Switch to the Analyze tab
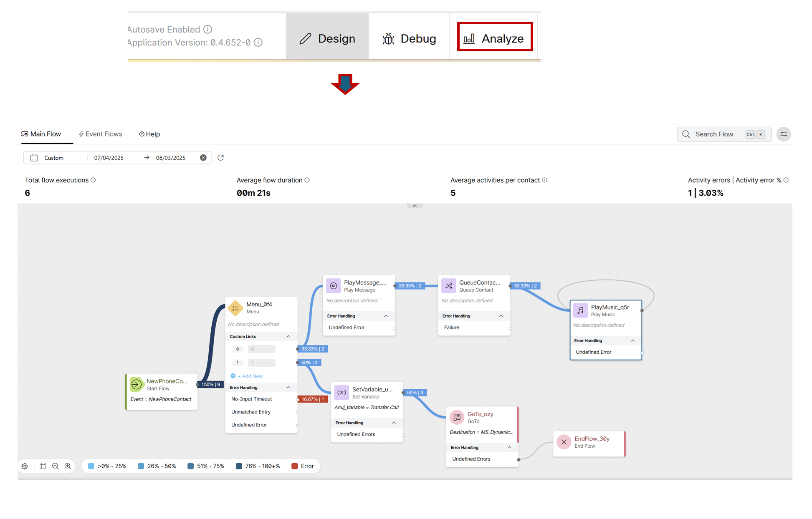Viewport: 812px width, 519px height. [x=495, y=38]
